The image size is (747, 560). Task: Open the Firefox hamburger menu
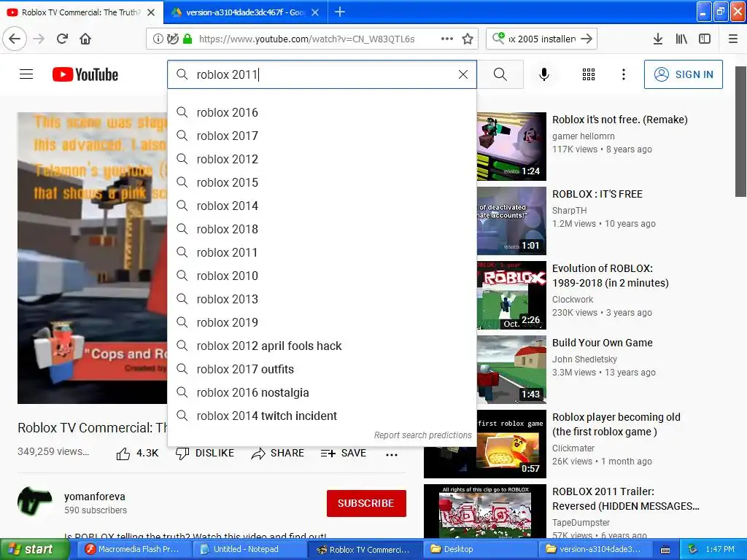(x=733, y=39)
